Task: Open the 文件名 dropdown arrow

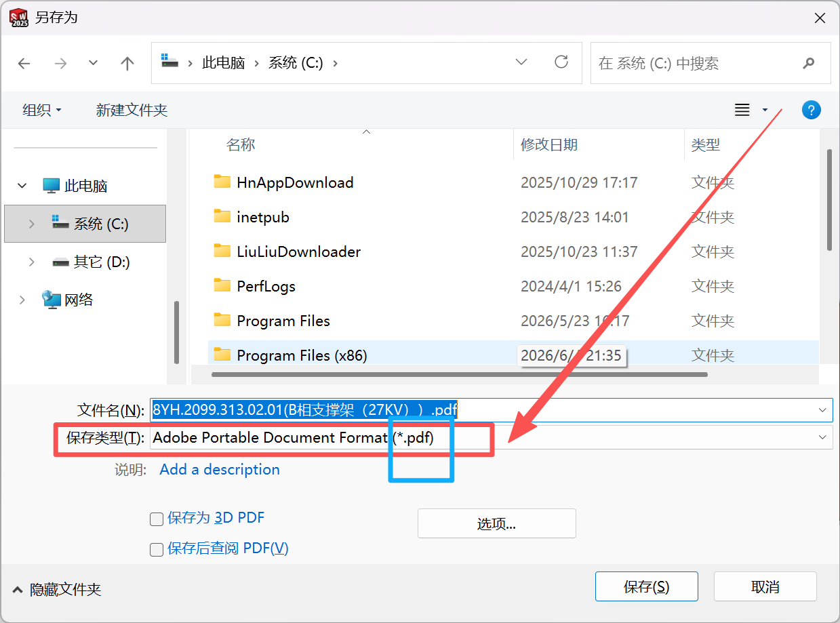Action: tap(823, 409)
